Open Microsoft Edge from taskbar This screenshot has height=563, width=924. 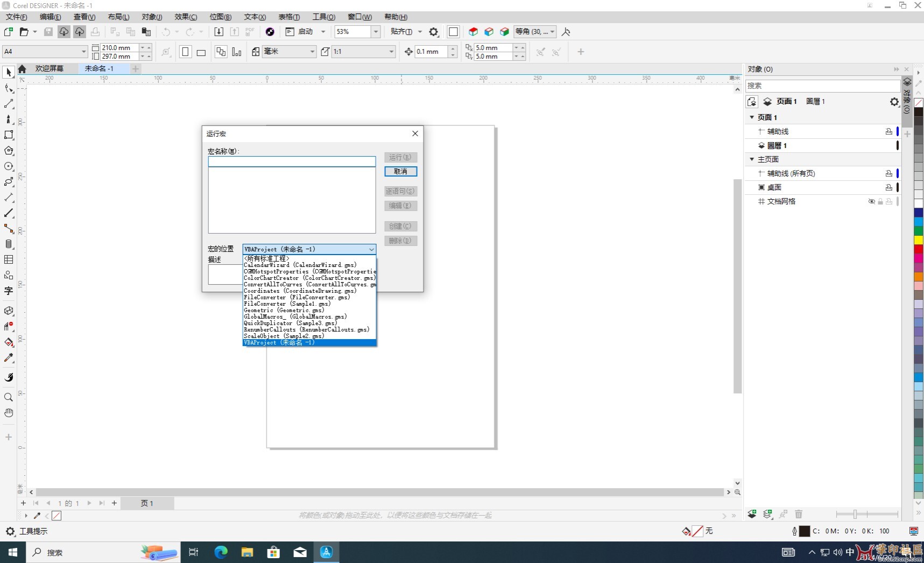[x=221, y=552]
